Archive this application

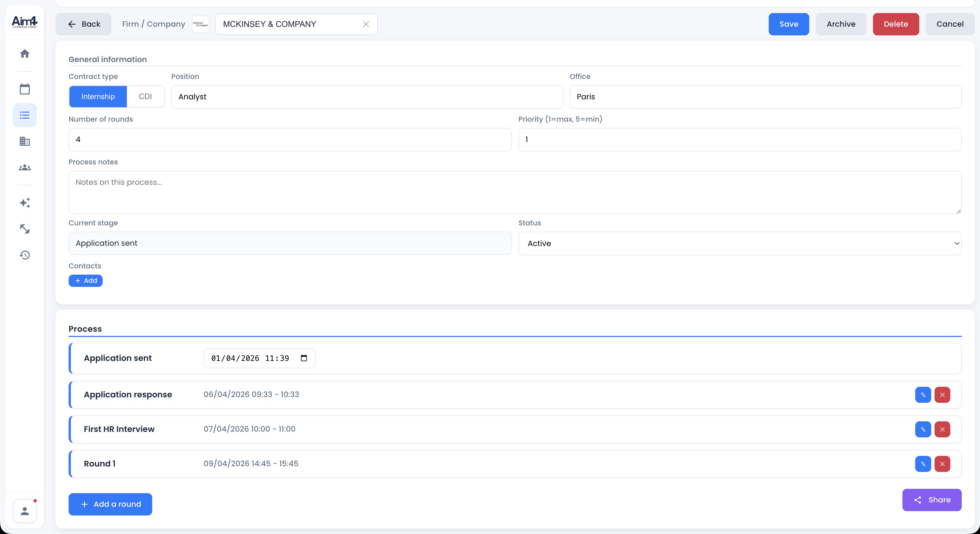pyautogui.click(x=841, y=24)
